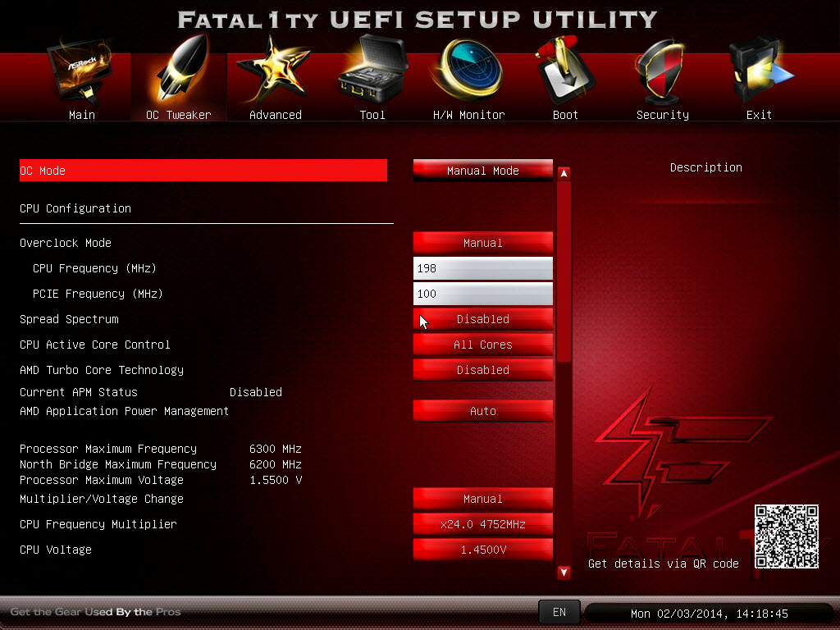Go to the Tool tab label
840x630 pixels.
[x=372, y=115]
